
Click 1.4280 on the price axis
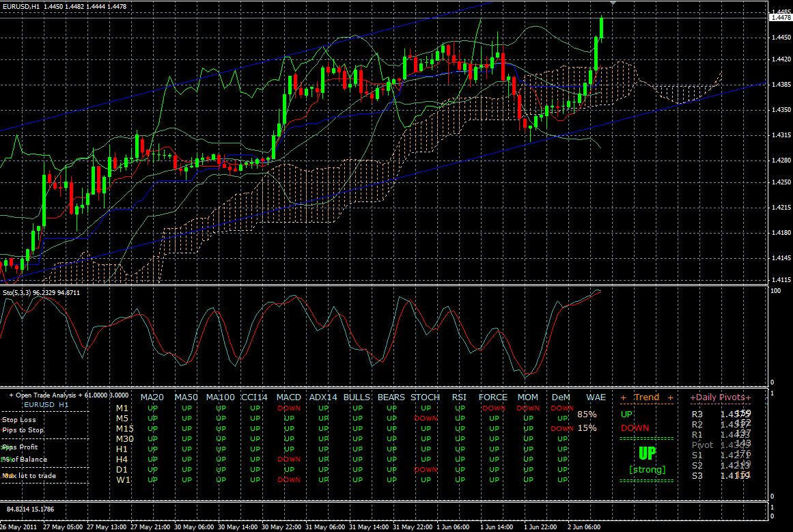point(781,160)
